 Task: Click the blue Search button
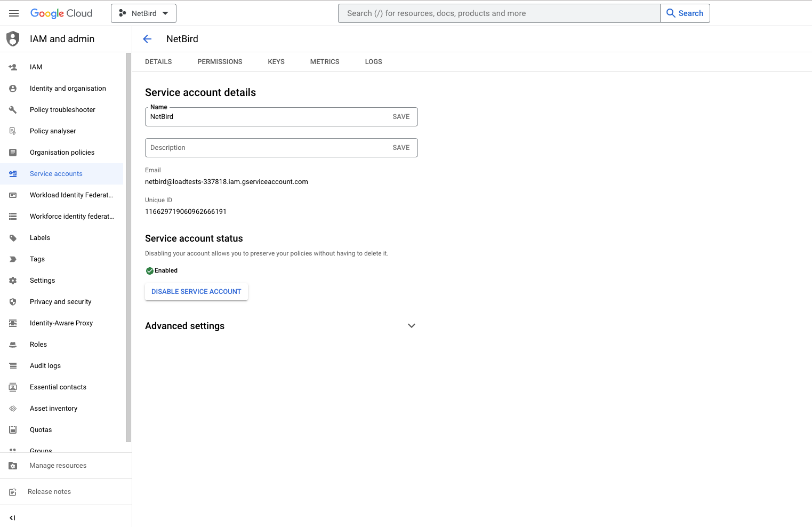tap(685, 13)
